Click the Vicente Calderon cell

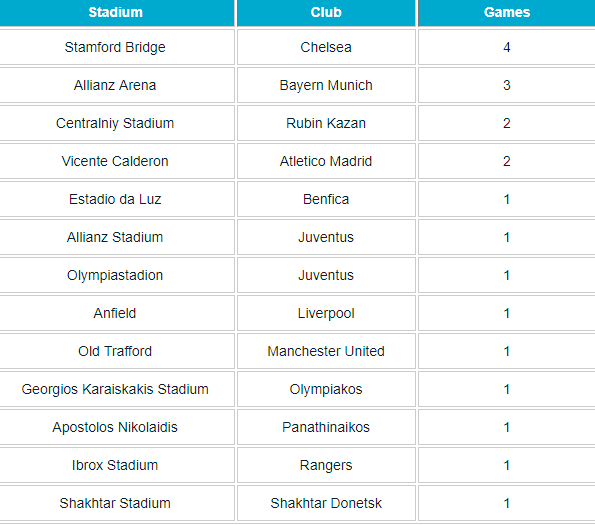[117, 161]
